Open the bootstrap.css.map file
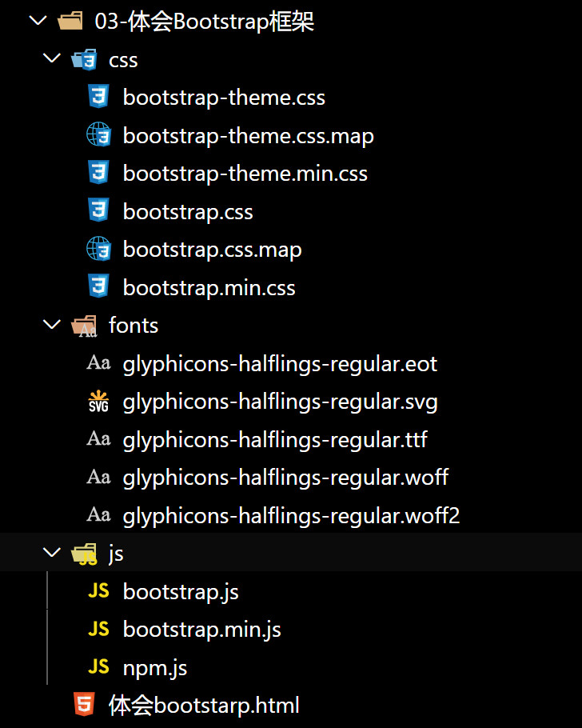Viewport: 582px width, 728px height. pos(212,250)
